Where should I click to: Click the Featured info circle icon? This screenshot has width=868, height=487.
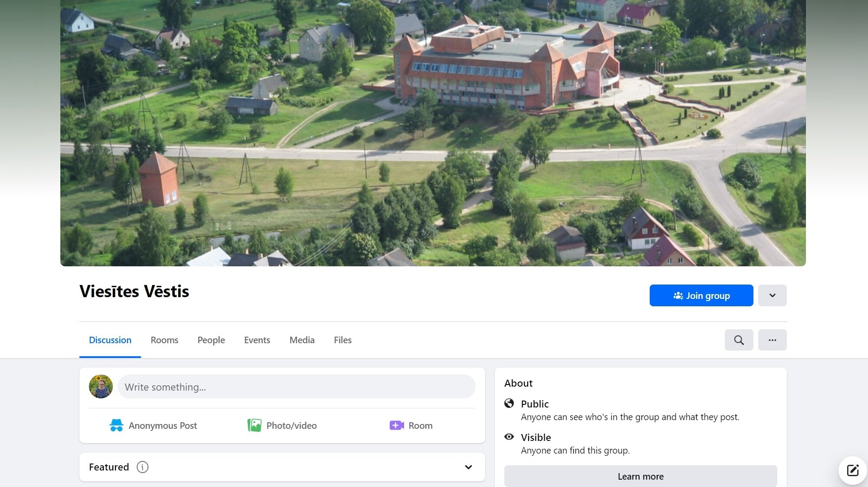(x=142, y=467)
